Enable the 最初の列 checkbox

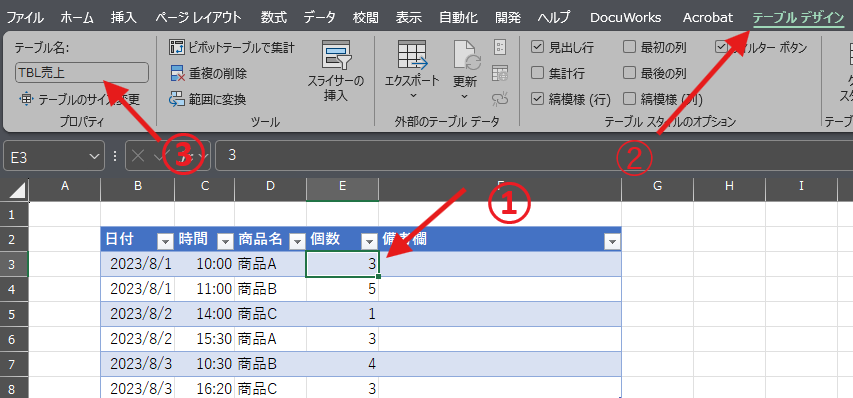click(629, 48)
